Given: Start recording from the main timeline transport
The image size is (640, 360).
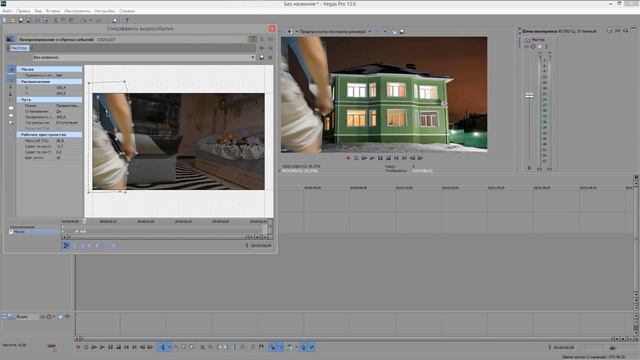Looking at the screenshot, I should pos(78,347).
